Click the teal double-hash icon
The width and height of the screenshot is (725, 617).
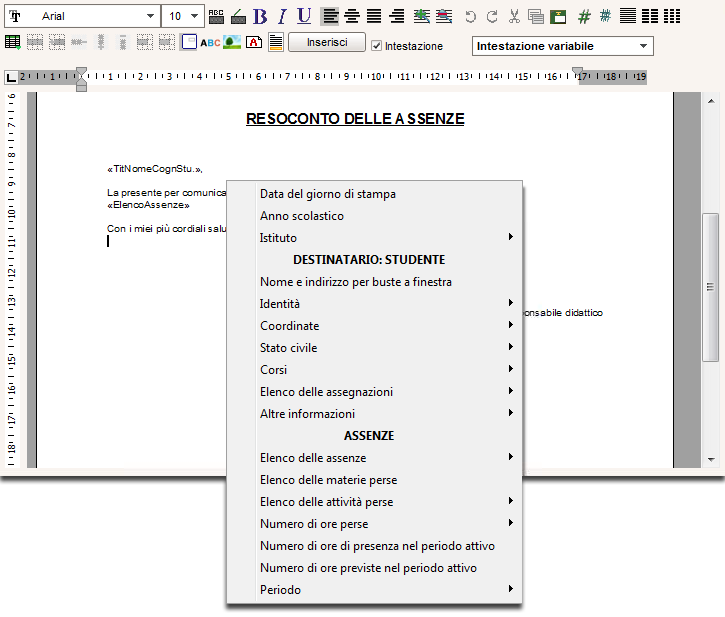pos(605,16)
